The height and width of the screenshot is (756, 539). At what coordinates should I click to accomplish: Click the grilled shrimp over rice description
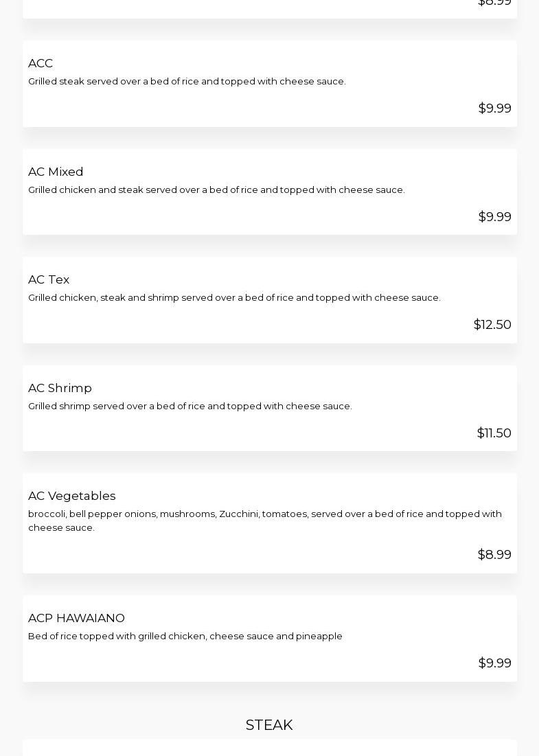coord(190,406)
